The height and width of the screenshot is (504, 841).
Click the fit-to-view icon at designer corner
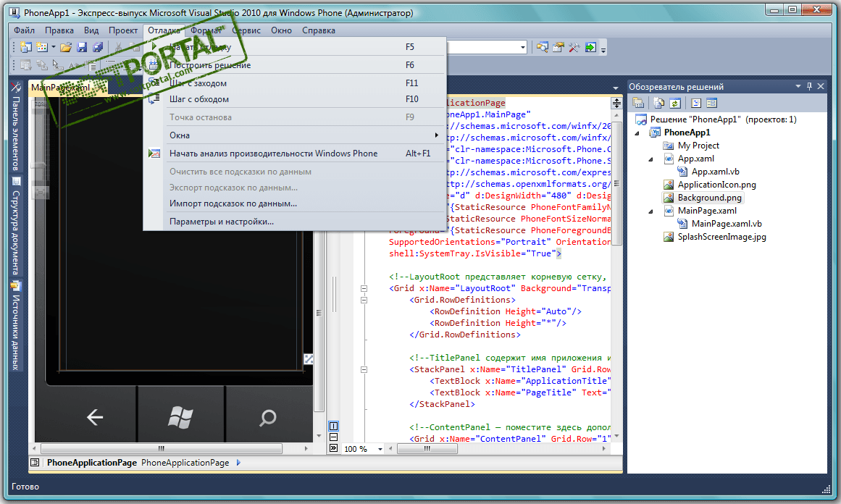pos(309,358)
